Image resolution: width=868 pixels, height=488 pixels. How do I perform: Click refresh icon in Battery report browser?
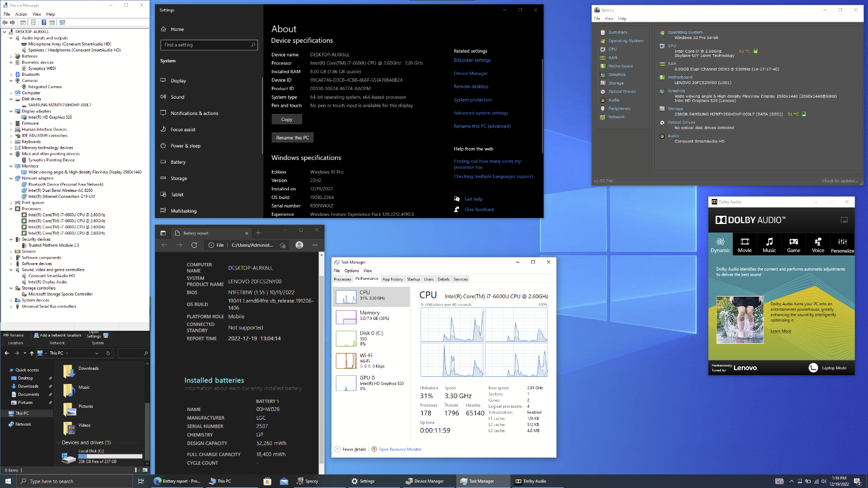(x=194, y=245)
